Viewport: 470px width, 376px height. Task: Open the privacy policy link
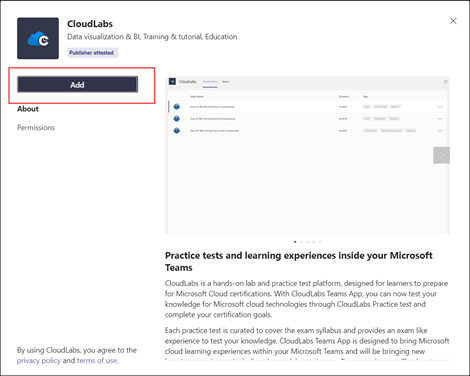point(39,361)
